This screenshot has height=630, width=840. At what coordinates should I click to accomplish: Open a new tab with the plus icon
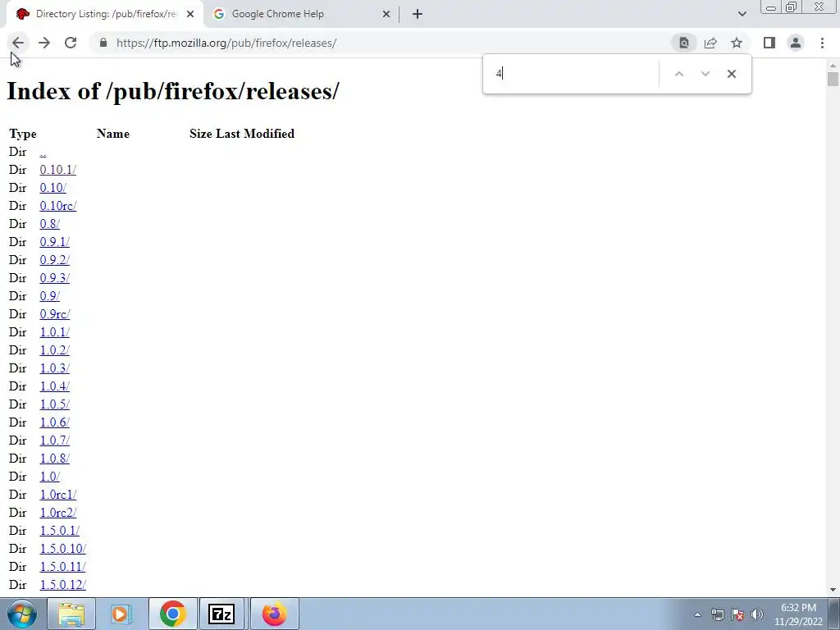(x=418, y=15)
